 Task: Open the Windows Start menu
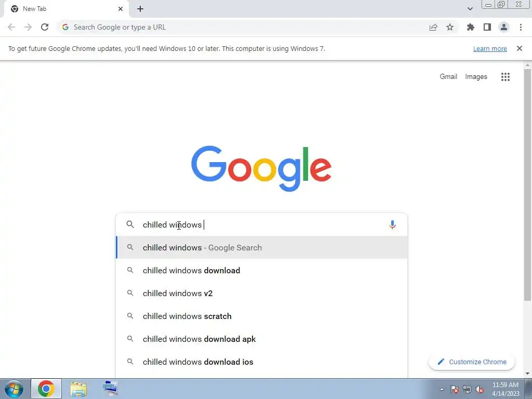pyautogui.click(x=14, y=389)
